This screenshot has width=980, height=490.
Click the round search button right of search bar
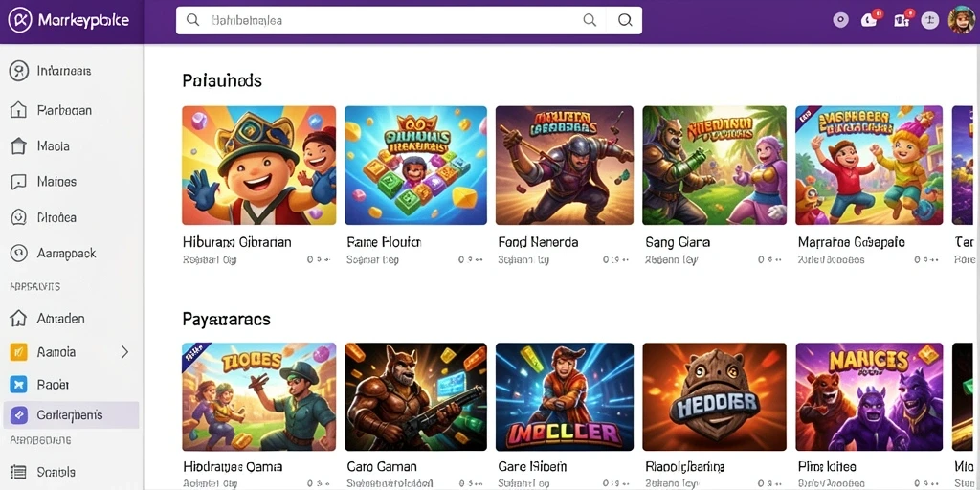624,20
